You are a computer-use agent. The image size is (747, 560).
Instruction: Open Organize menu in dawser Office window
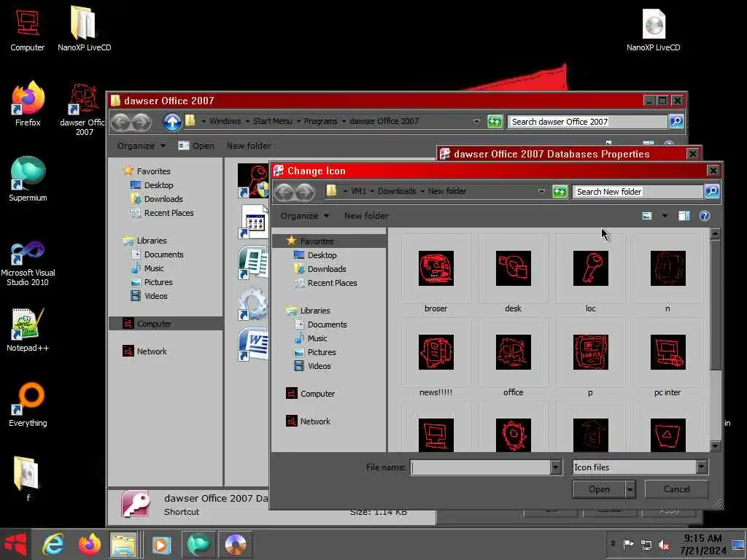[142, 146]
